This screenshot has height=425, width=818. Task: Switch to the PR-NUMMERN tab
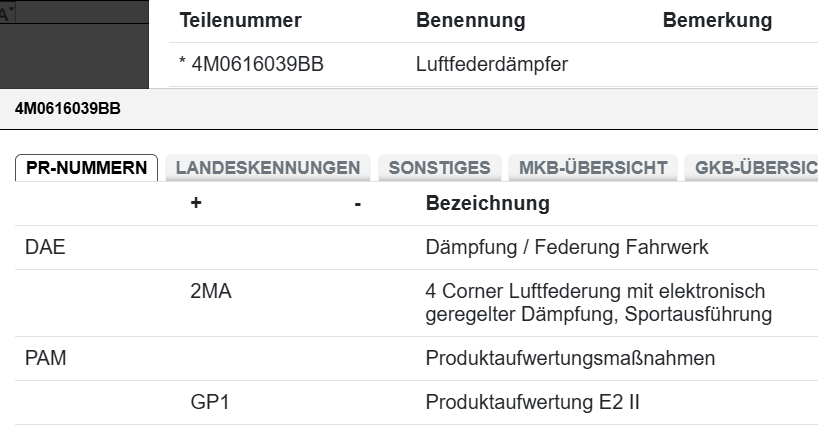coord(86,168)
